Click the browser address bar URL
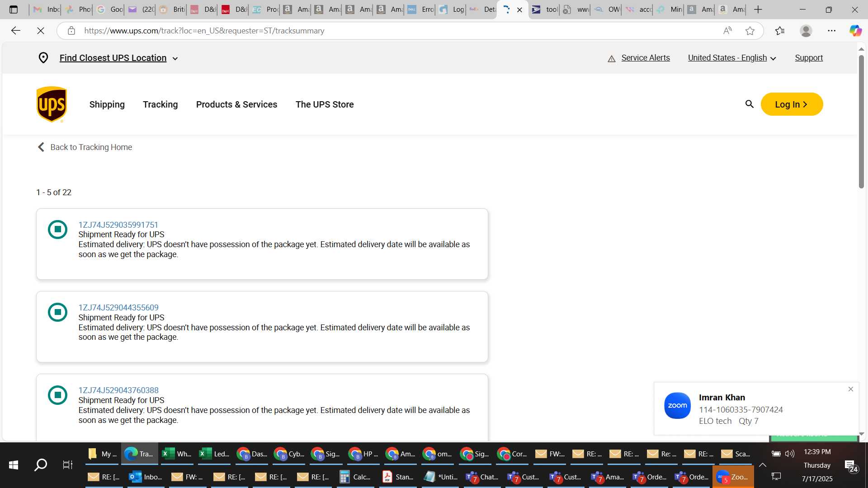 204,31
